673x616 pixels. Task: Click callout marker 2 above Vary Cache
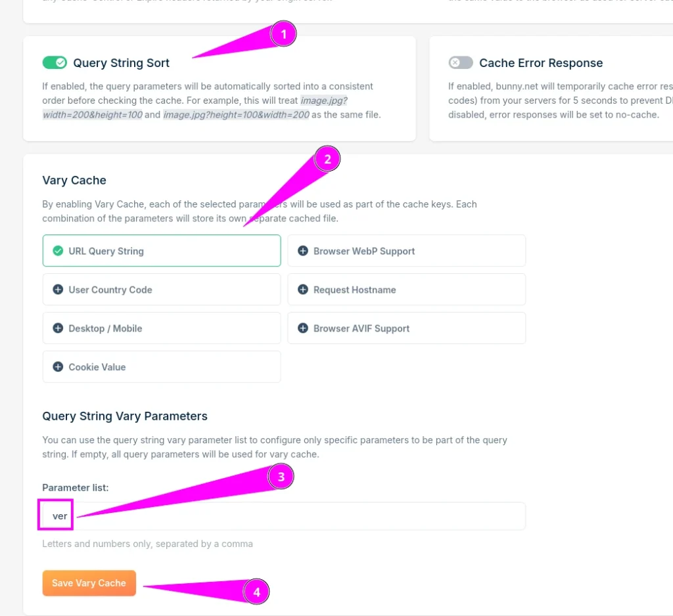(327, 158)
